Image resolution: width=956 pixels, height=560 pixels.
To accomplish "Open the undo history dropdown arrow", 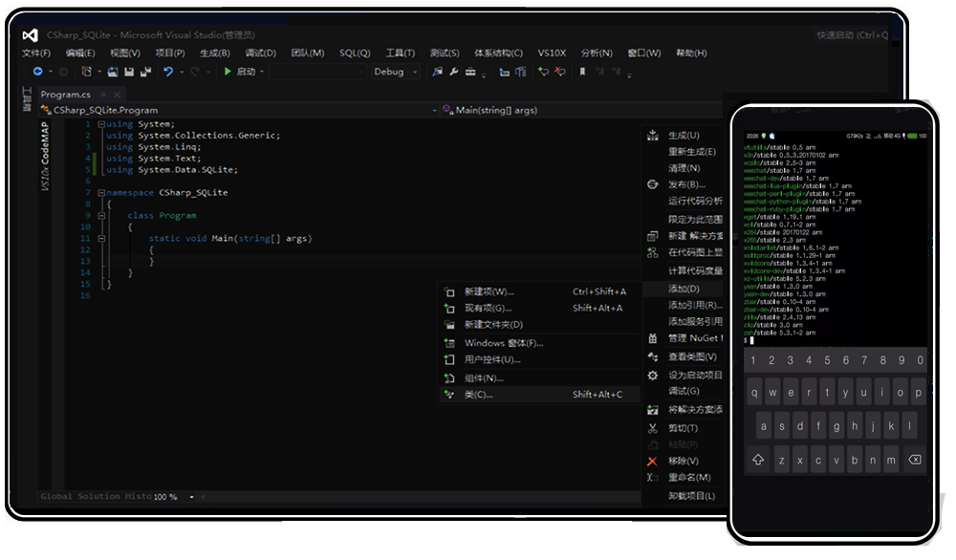I will [182, 72].
